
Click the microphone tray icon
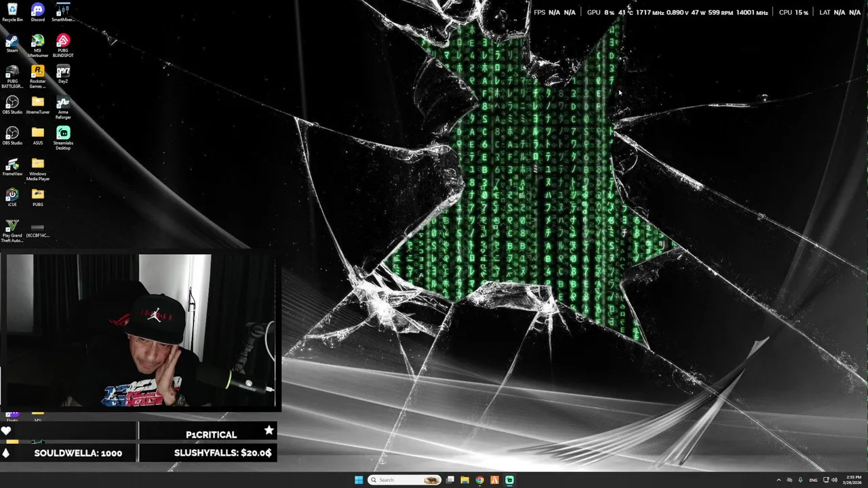point(800,480)
